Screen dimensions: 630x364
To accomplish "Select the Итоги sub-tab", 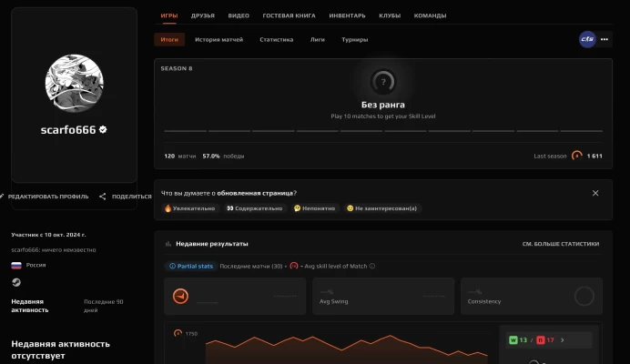I will pos(169,39).
